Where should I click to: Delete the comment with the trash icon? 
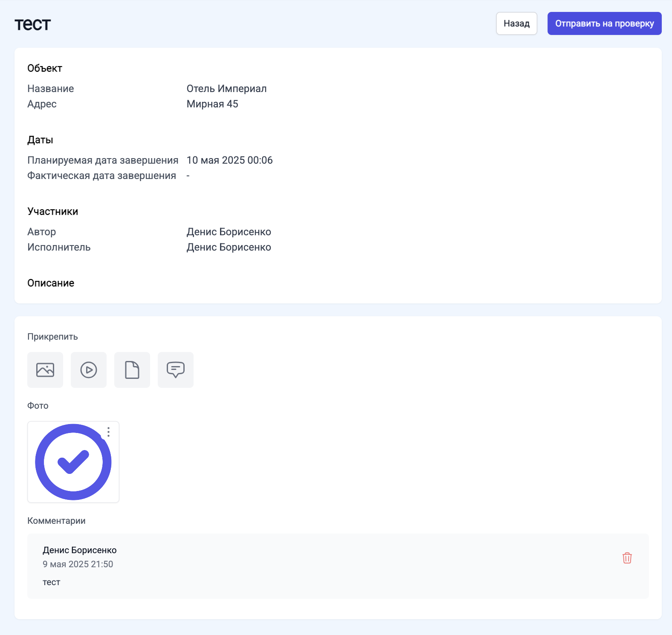point(627,558)
